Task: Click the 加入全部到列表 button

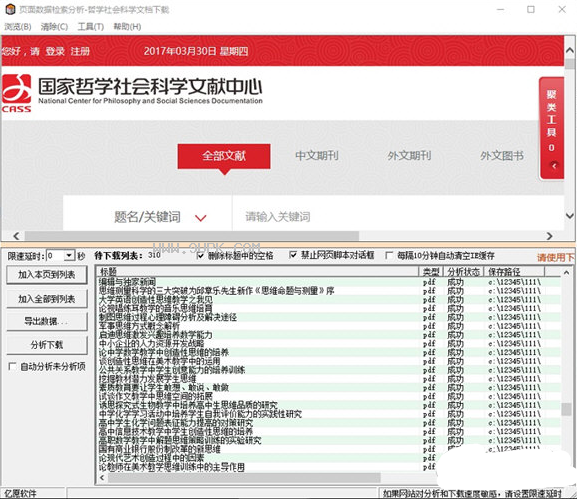Action: pyautogui.click(x=47, y=299)
